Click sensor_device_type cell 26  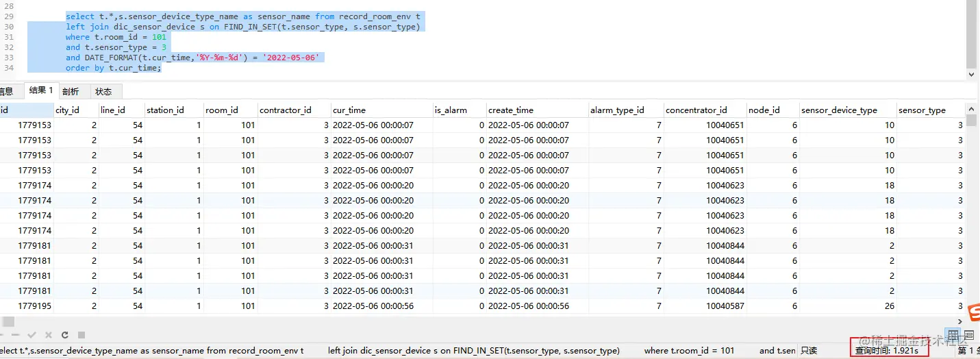[848, 306]
